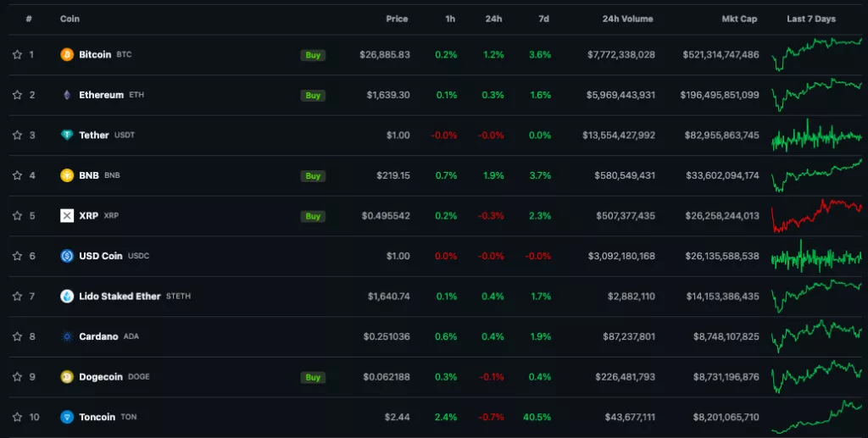This screenshot has height=438, width=868.
Task: Buy Ethereum using its Buy button
Action: pyautogui.click(x=313, y=95)
